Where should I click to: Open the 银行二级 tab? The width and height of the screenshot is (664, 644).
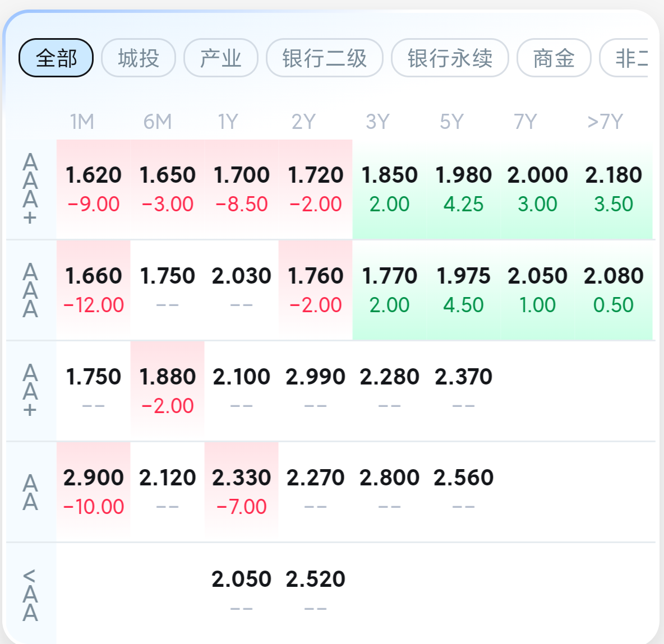pos(324,58)
